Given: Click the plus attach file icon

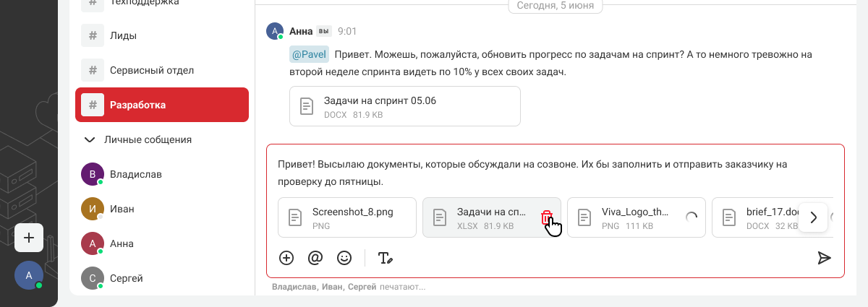Looking at the screenshot, I should [286, 258].
